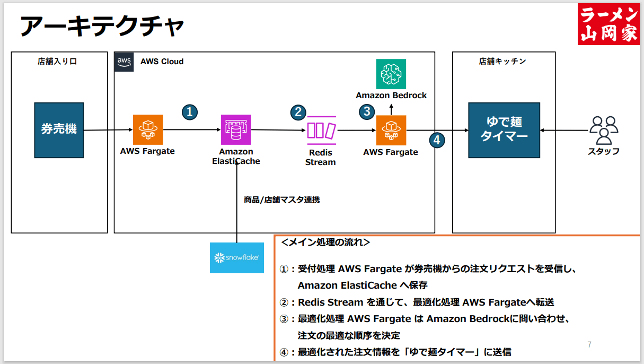644x364 pixels.
Task: Click the line starting ③:最適化処理 AWS Fargate
Action: click(x=425, y=319)
